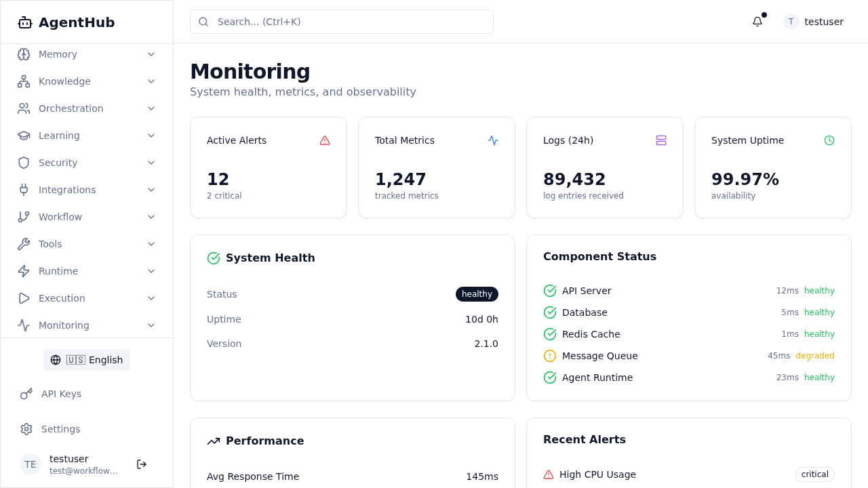Collapse the Runtime section in sidebar

click(x=151, y=271)
